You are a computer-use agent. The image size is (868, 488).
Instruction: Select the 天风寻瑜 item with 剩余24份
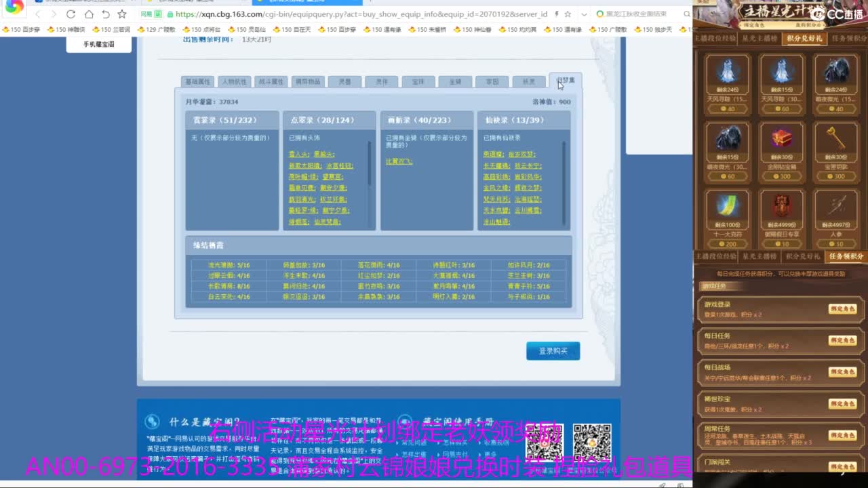click(728, 83)
